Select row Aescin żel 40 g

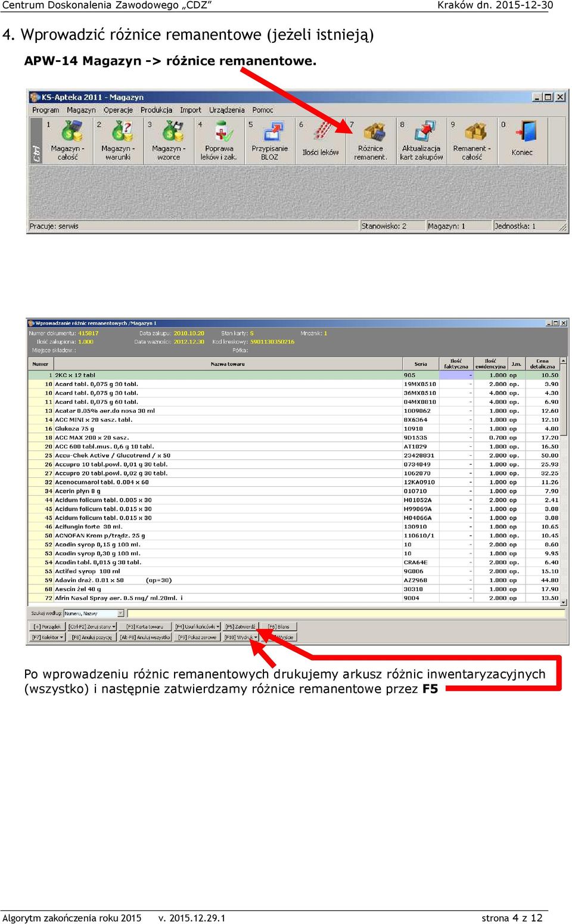tap(294, 589)
